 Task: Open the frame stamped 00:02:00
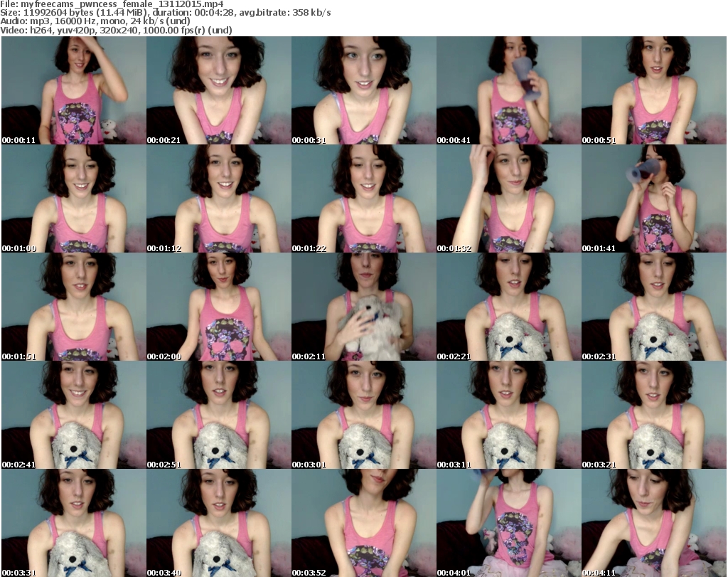point(219,307)
